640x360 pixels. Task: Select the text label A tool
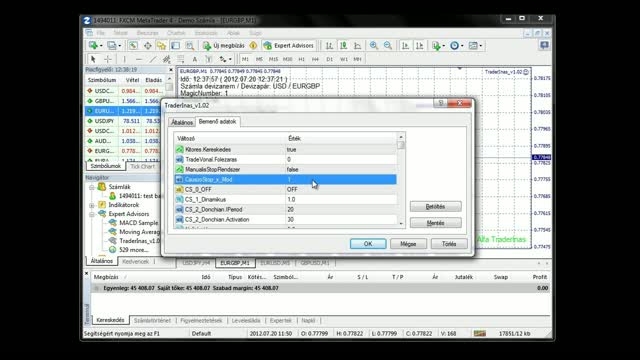(195, 59)
